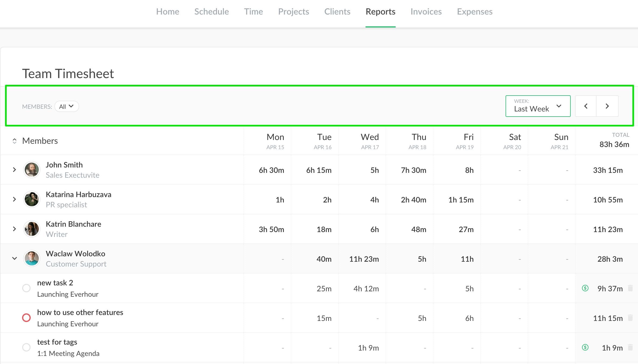
Task: Select the Reports tab
Action: [380, 12]
